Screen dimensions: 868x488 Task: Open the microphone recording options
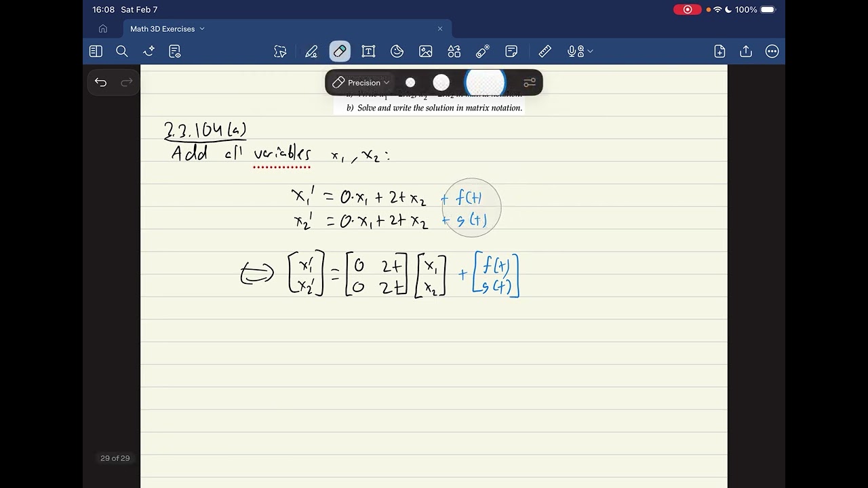click(x=580, y=52)
